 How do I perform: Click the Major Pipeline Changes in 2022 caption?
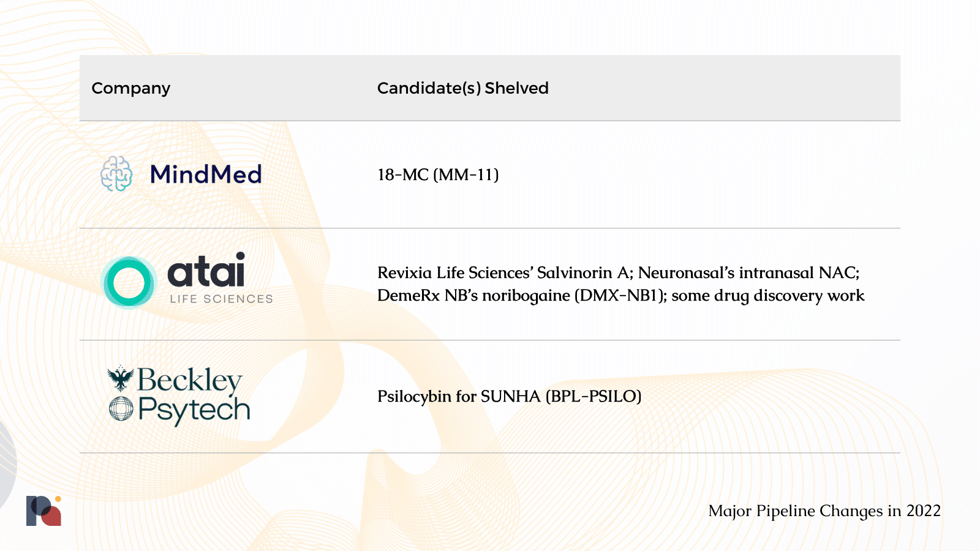[x=824, y=511]
